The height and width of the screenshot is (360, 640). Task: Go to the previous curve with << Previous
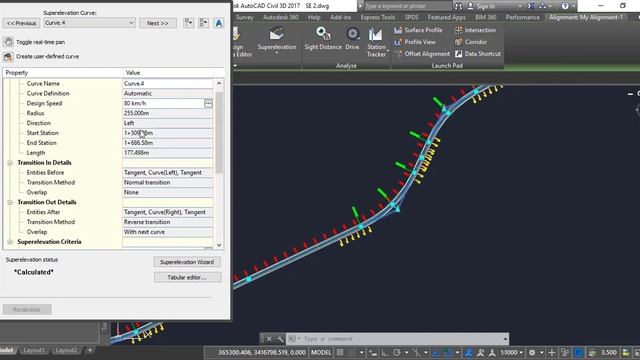pyautogui.click(x=22, y=23)
